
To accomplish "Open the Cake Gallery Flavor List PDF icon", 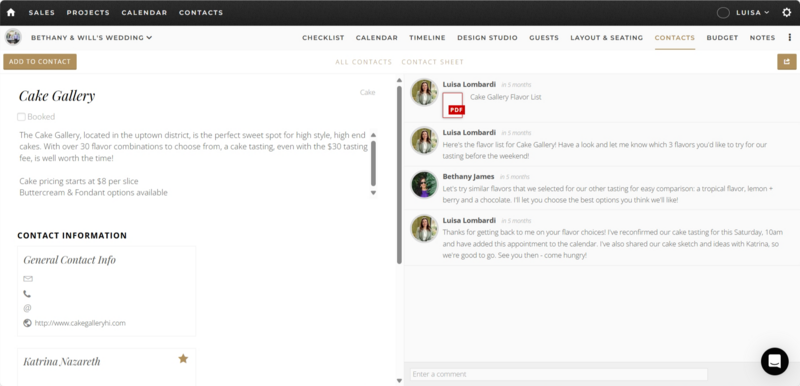I will (x=453, y=105).
